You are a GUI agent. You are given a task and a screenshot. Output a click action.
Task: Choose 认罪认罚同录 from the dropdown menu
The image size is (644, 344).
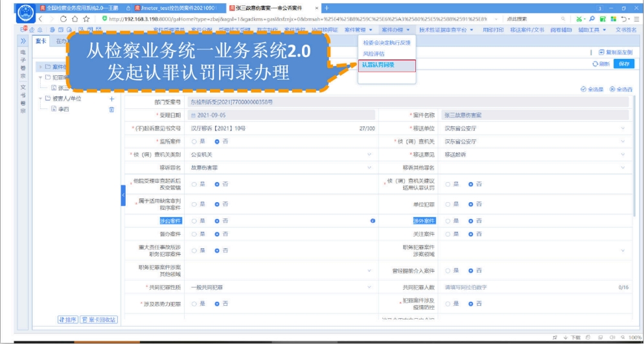coord(387,65)
